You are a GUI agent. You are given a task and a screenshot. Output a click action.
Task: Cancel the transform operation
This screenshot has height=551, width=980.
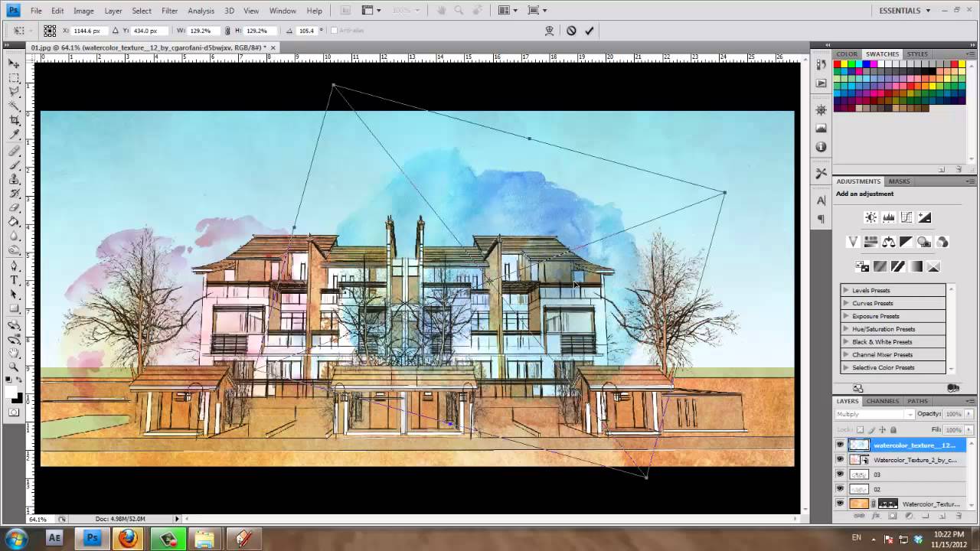[571, 31]
